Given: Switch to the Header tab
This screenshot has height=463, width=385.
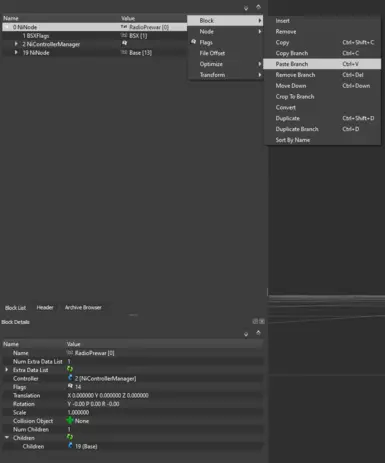Looking at the screenshot, I should click(45, 307).
